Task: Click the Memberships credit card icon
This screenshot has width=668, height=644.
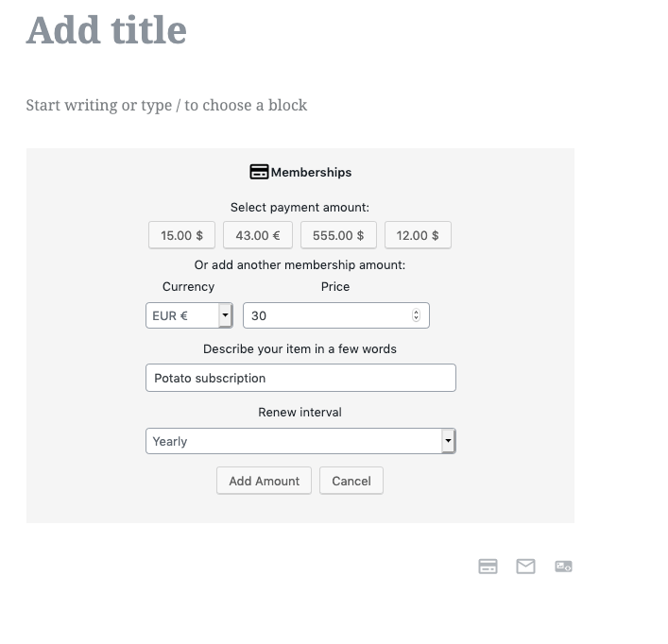Action: [x=259, y=172]
